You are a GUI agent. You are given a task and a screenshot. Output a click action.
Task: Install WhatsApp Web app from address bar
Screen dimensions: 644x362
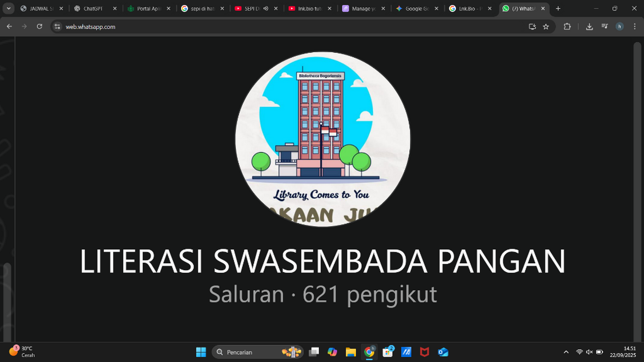coord(532,27)
